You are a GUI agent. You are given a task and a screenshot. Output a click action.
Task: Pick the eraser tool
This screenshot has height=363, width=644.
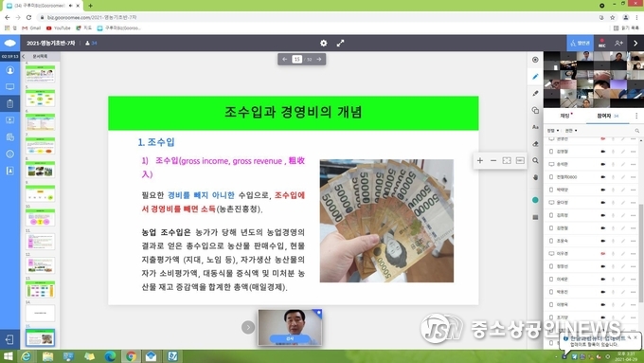[535, 144]
